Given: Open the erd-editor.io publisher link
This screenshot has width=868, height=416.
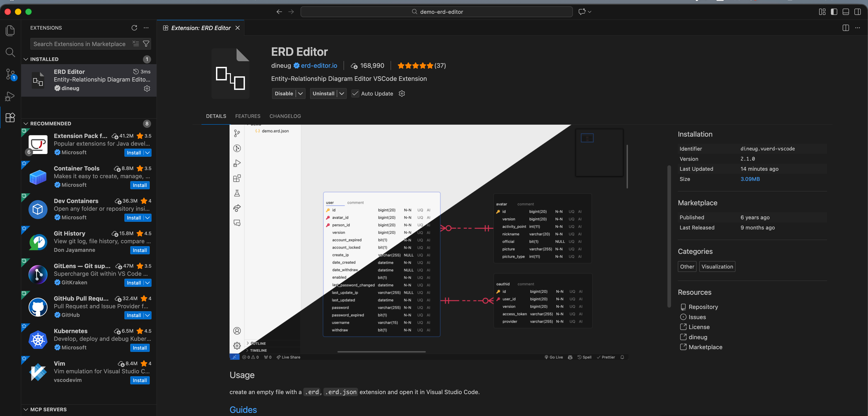Looking at the screenshot, I should point(319,66).
